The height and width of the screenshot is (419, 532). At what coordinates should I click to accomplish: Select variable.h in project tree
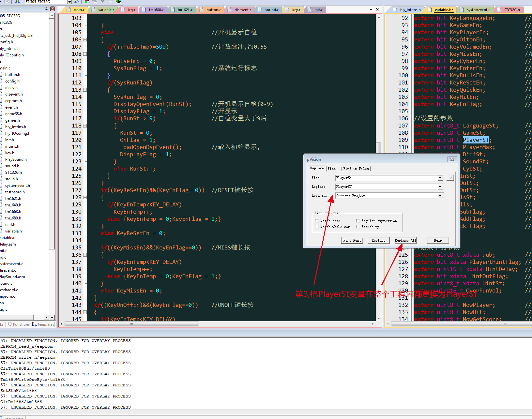pyautogui.click(x=13, y=231)
